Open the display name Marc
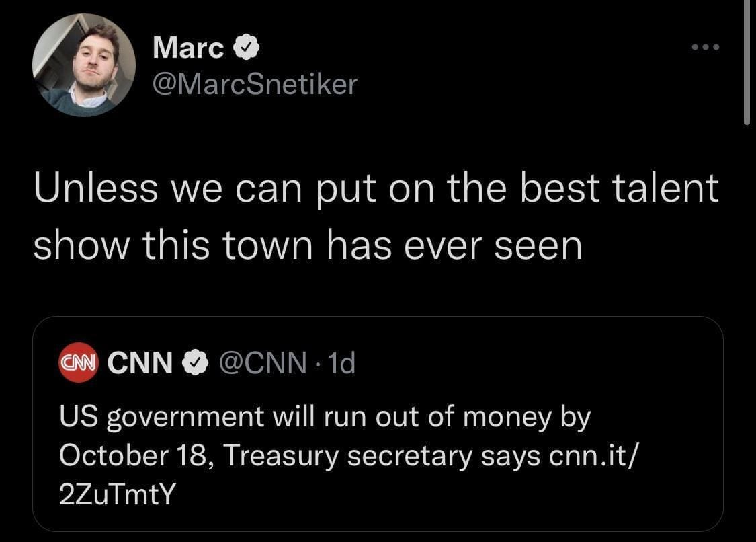756x542 pixels. click(x=189, y=48)
